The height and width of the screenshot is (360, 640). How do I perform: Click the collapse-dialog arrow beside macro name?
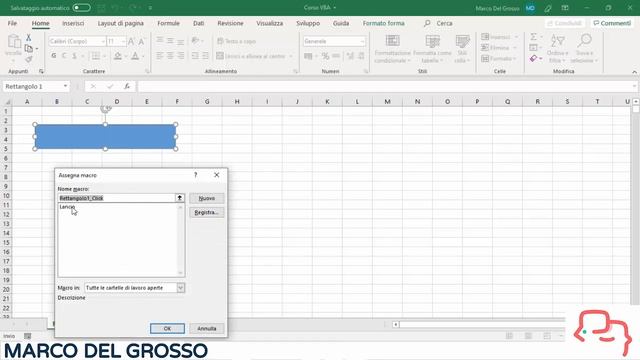coord(180,198)
